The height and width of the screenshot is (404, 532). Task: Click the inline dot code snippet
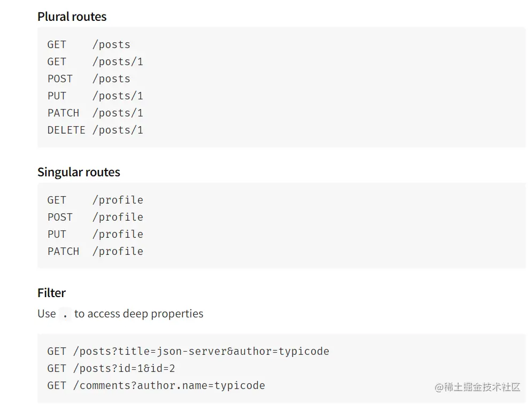[65, 314]
